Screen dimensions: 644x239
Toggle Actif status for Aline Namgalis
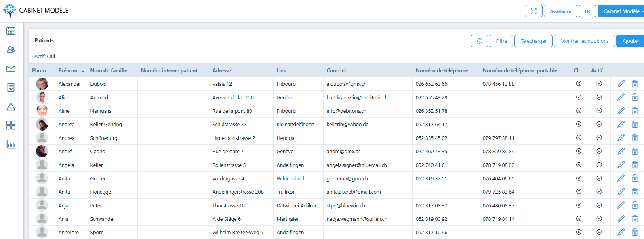(x=599, y=110)
